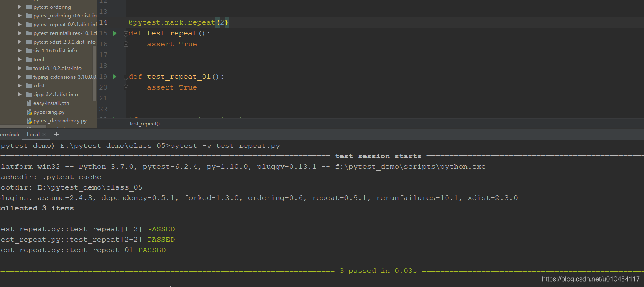This screenshot has height=287, width=644.
Task: Expand the toml folder arrow
Action: coord(20,60)
